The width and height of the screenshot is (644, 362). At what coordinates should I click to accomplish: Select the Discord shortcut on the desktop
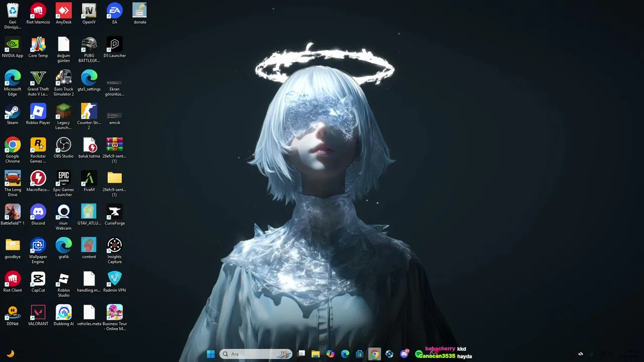tap(38, 212)
